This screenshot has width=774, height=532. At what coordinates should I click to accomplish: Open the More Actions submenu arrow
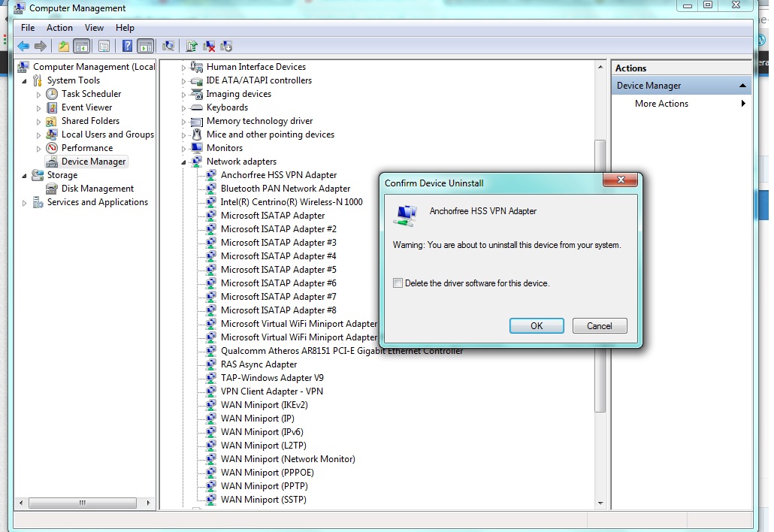(743, 104)
